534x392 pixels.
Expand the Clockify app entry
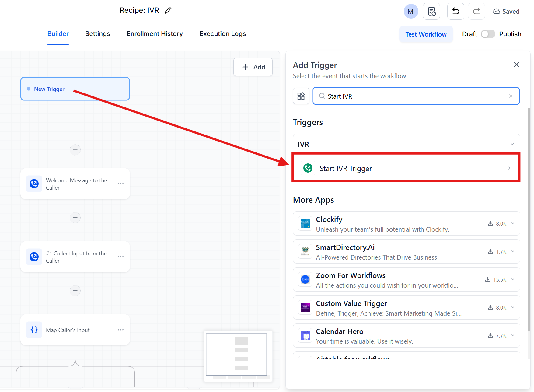513,223
